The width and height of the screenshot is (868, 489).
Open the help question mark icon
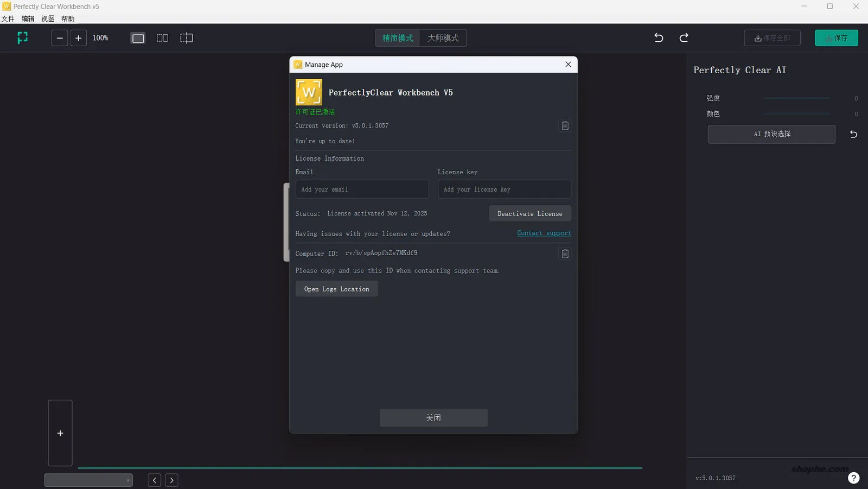[853, 478]
